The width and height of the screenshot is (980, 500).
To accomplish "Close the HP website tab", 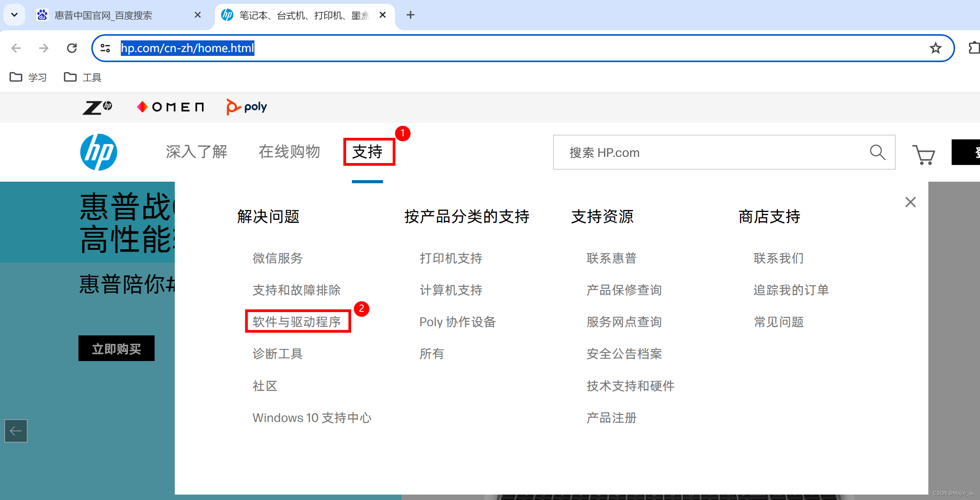I will [383, 15].
